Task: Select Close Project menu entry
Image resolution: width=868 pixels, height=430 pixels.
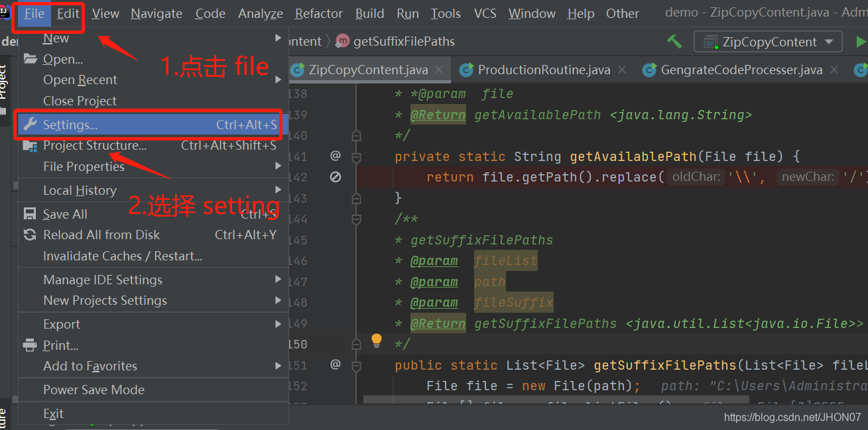Action: point(153,101)
